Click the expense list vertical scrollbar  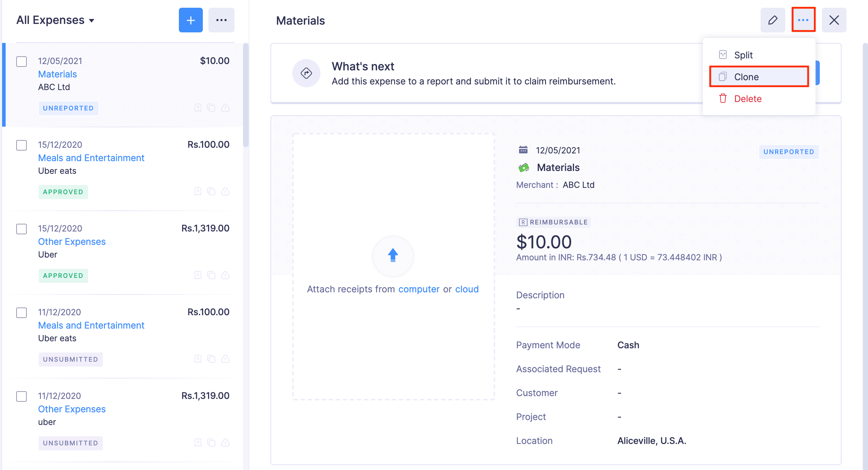tap(246, 95)
